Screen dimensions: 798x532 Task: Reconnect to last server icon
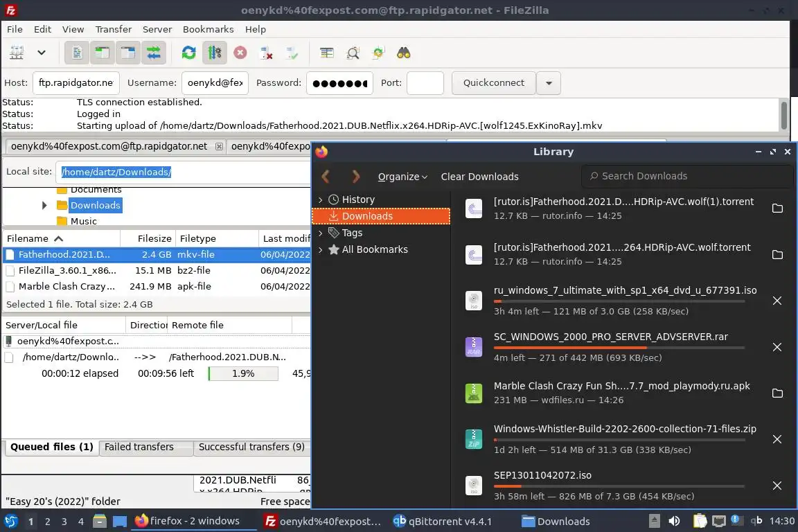click(292, 53)
